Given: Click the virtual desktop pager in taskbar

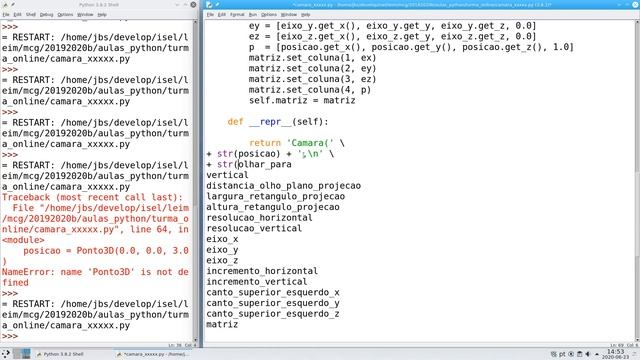Looking at the screenshot, I should 22,353.
